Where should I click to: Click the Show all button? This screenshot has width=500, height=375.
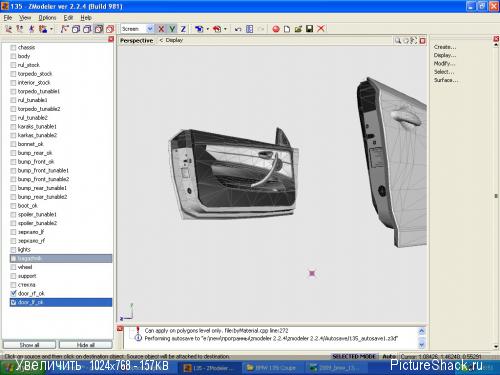click(x=29, y=345)
